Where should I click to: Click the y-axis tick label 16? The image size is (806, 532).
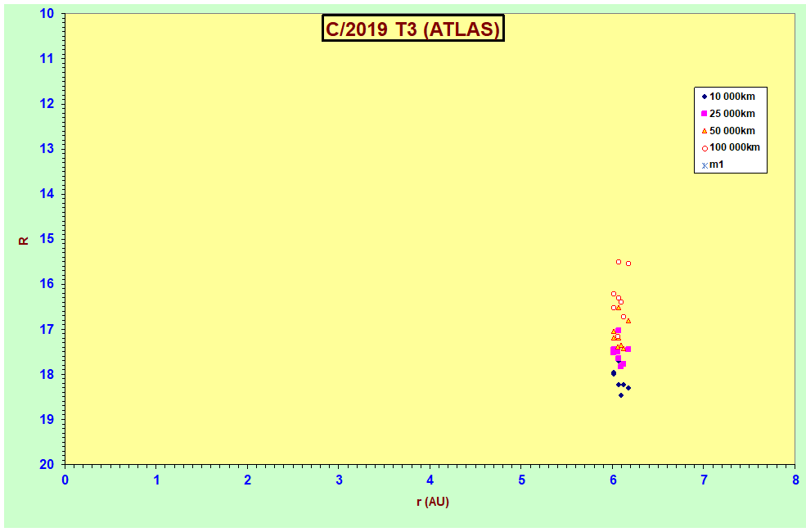point(47,284)
